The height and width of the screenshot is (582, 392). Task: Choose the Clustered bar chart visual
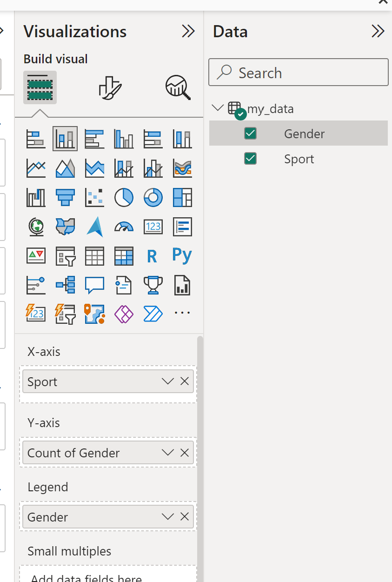(x=94, y=139)
